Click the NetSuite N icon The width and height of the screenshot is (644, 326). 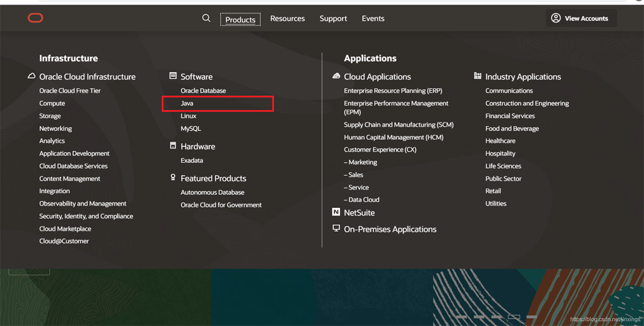336,212
